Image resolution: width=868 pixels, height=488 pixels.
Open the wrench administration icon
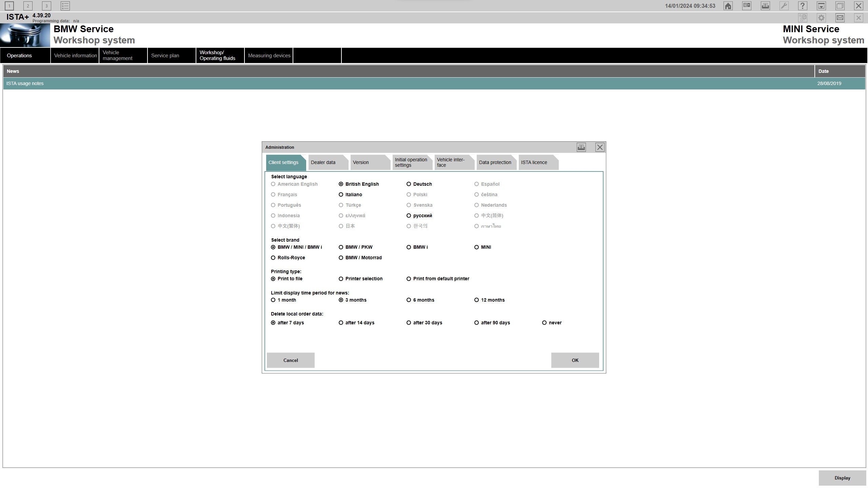coord(784,6)
